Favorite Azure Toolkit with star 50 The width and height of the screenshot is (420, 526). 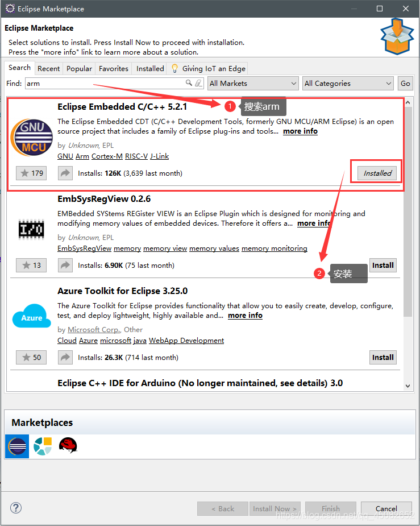click(x=31, y=357)
